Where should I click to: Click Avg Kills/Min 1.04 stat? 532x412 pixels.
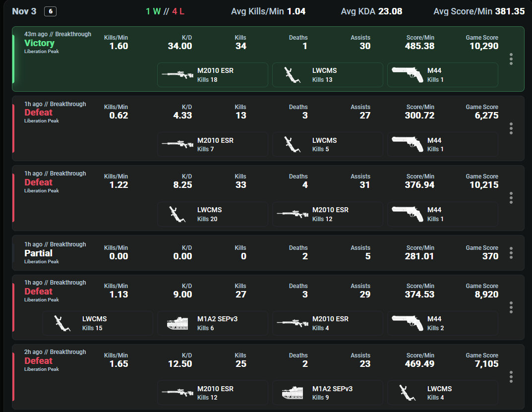(268, 11)
